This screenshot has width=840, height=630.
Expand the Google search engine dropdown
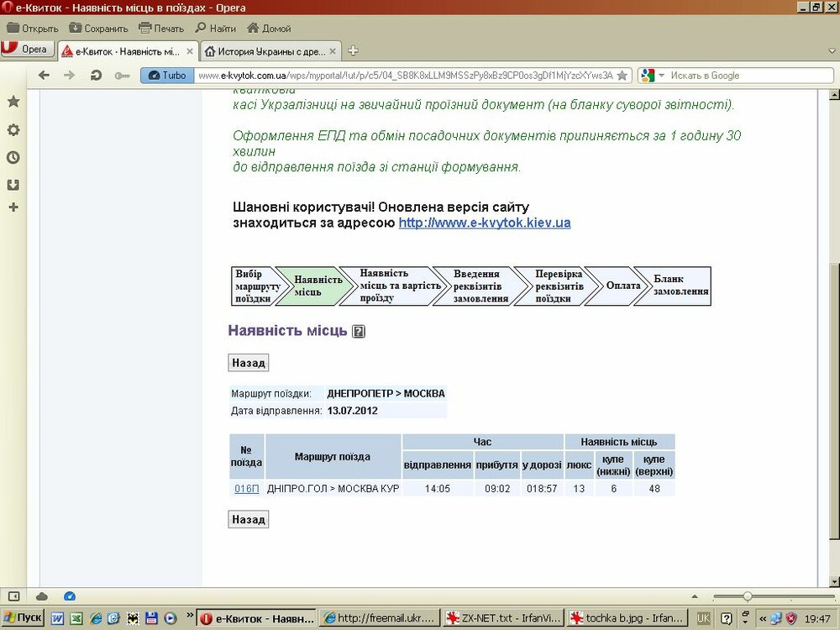[x=661, y=76]
